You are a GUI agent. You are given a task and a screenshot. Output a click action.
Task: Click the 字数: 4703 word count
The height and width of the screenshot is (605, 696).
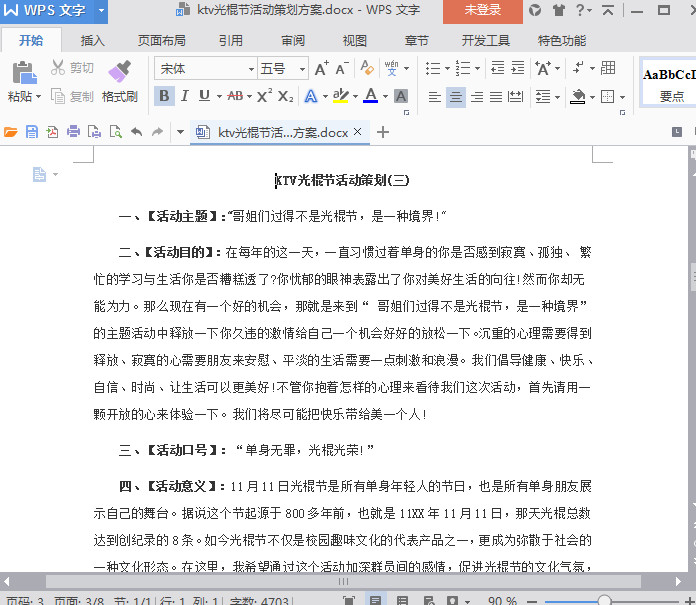(x=259, y=601)
